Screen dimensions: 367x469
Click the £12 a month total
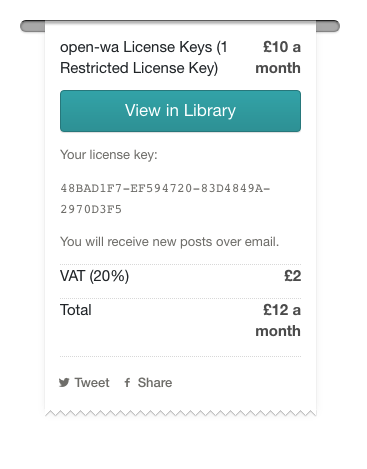click(278, 320)
